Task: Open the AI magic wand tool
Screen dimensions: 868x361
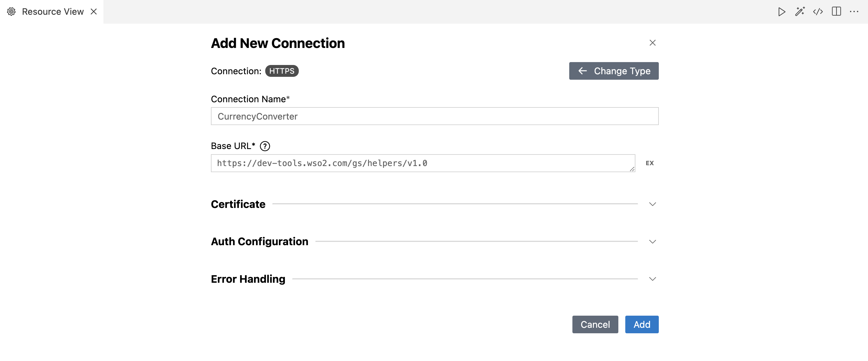Action: (800, 12)
